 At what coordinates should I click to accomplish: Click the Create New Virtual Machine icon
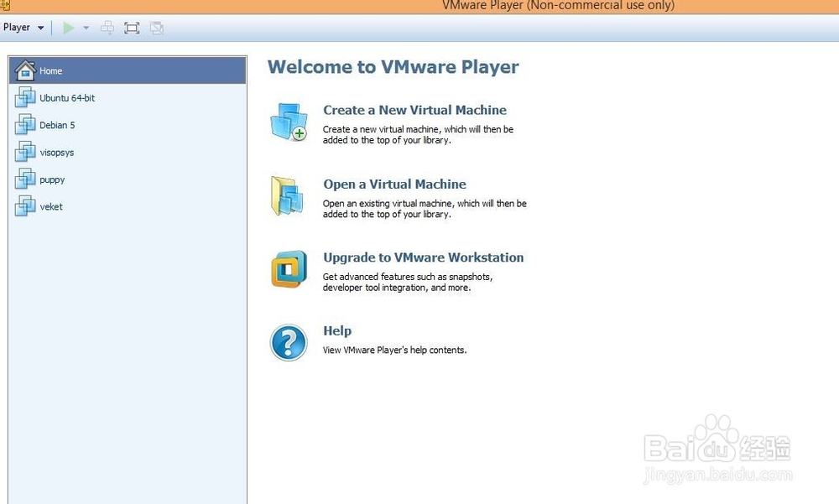(x=289, y=122)
